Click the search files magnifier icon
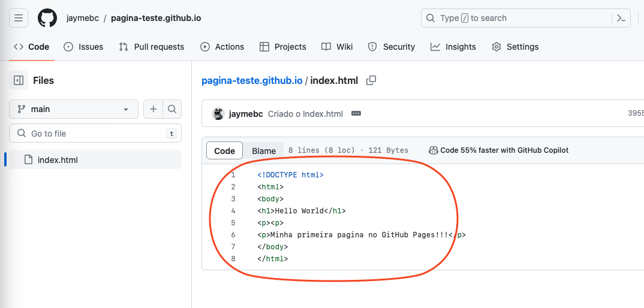Image resolution: width=644 pixels, height=308 pixels. (172, 109)
